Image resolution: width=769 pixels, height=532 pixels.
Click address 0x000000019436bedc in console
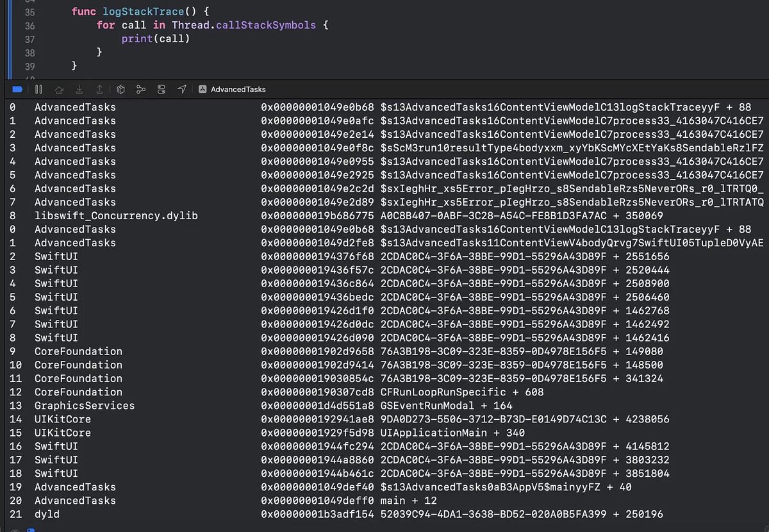tap(318, 297)
